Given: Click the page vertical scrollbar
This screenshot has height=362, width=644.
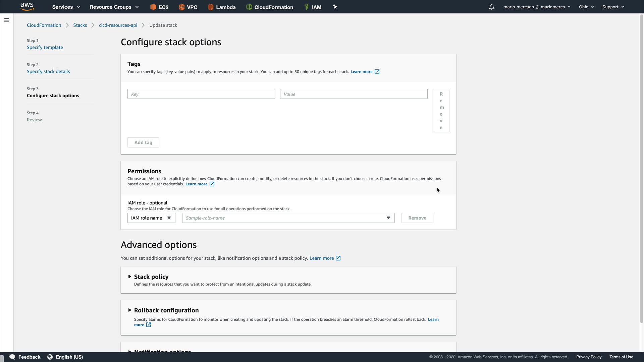Looking at the screenshot, I should pos(641,168).
